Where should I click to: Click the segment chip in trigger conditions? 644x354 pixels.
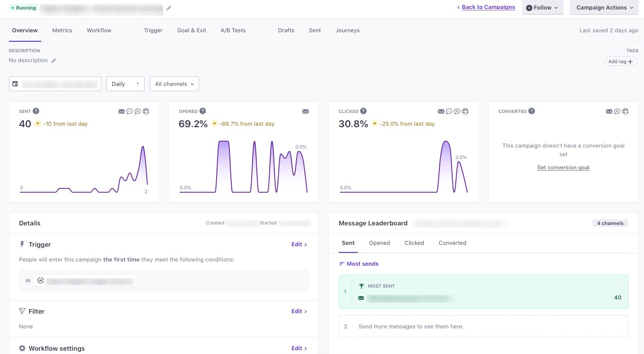(x=84, y=280)
